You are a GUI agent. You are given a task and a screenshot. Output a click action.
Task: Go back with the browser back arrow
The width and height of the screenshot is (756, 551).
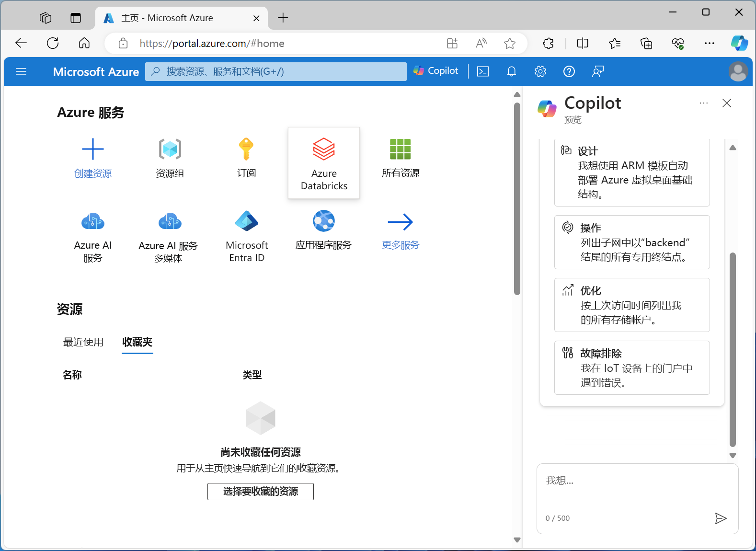click(21, 43)
